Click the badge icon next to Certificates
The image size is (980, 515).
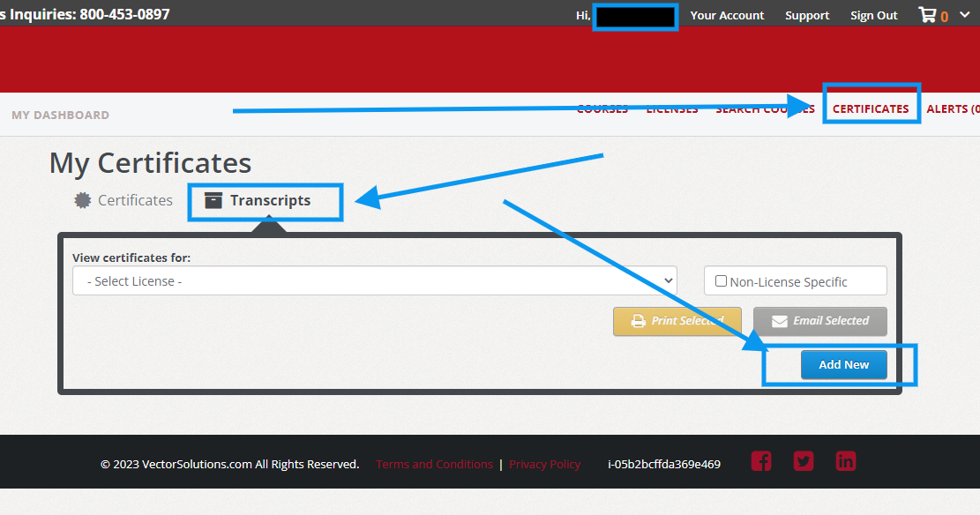click(x=84, y=199)
